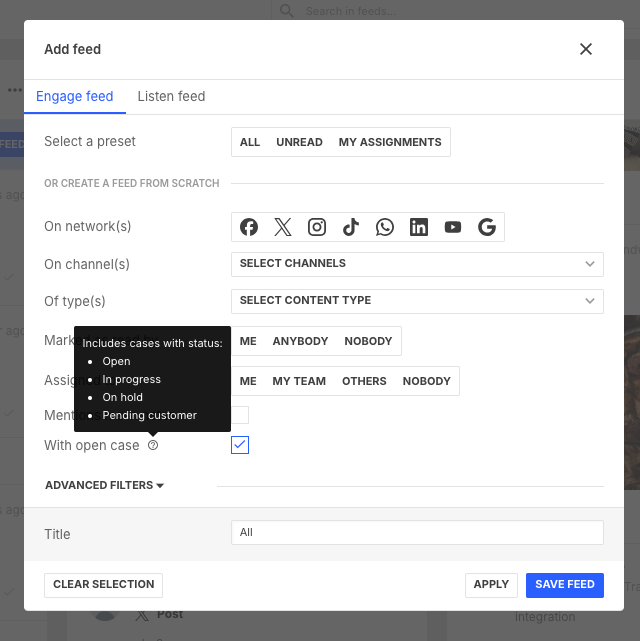The width and height of the screenshot is (640, 641).
Task: Tick the empty checkbox above With open case
Action: tap(240, 415)
